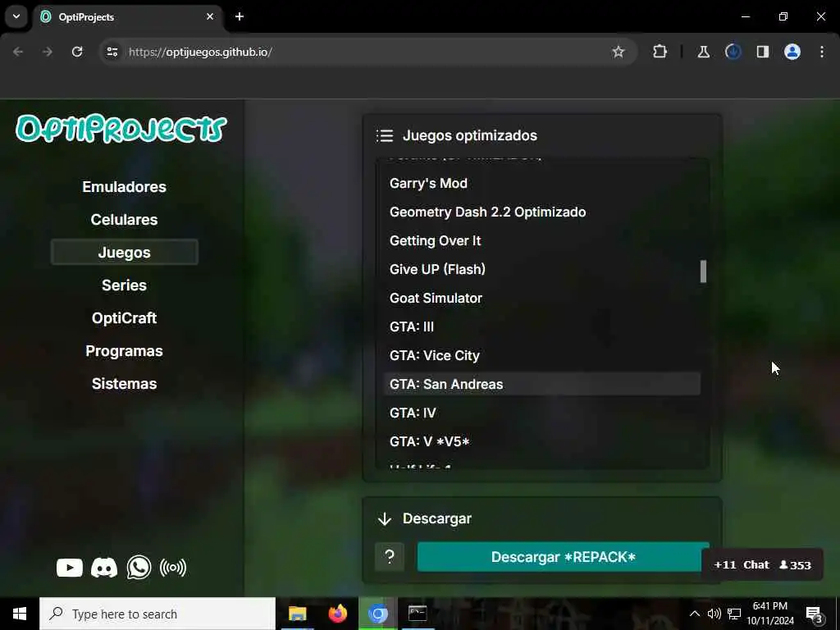Select GTA: IV from the list
Screen dimensions: 840x630
click(x=541, y=413)
